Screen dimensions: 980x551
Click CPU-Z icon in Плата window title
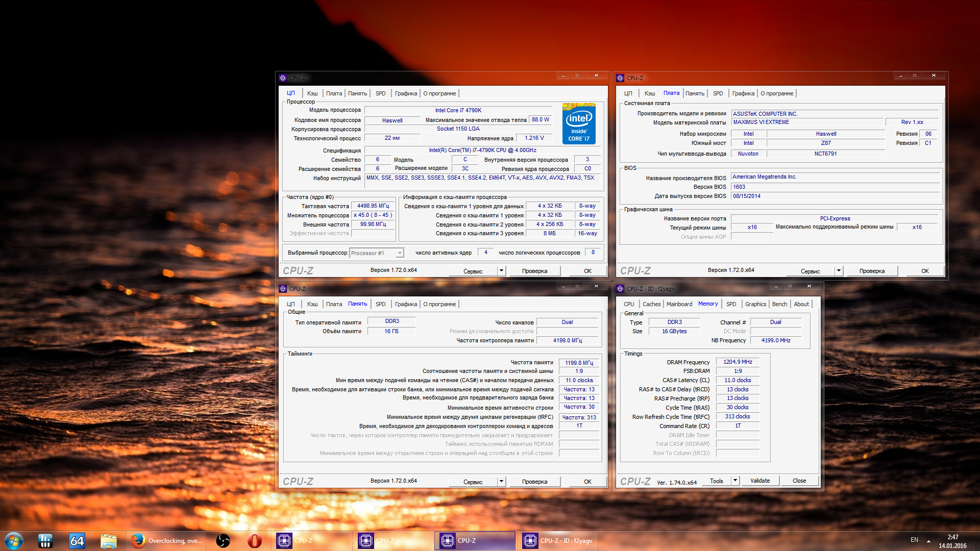[x=620, y=78]
